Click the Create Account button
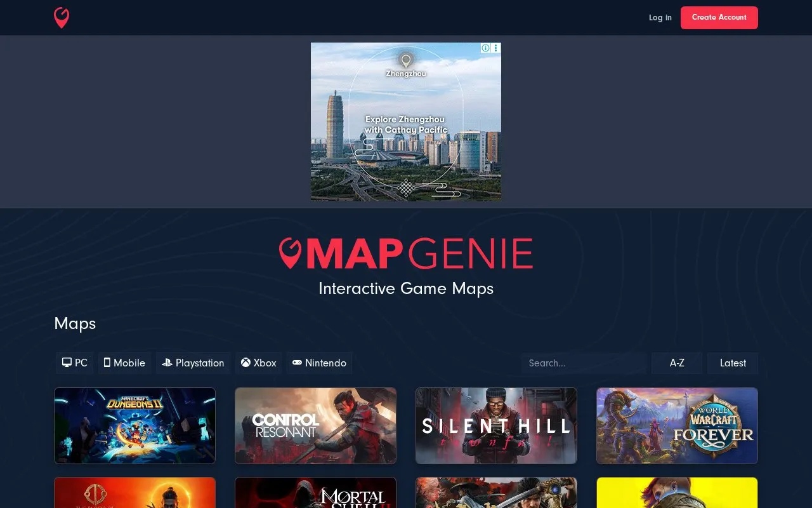Image resolution: width=812 pixels, height=508 pixels. [x=719, y=18]
